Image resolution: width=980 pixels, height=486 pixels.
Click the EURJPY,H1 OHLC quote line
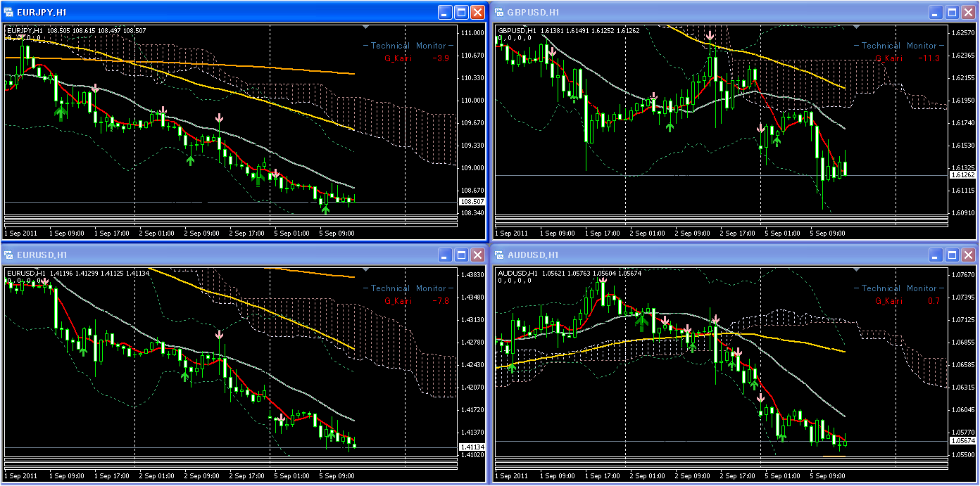[76, 30]
